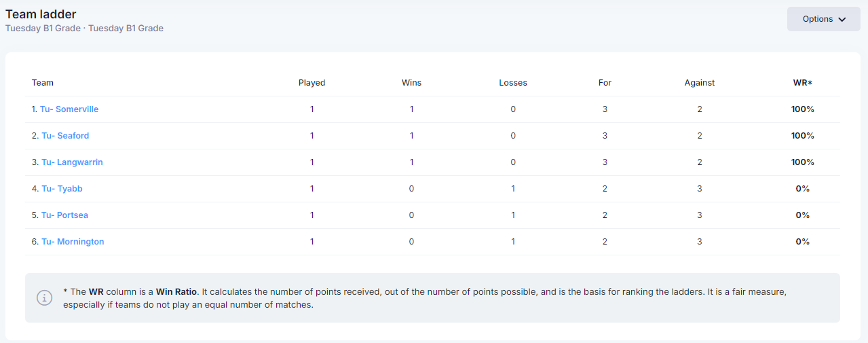Select the Tu- Langwarrin team link

pyautogui.click(x=72, y=162)
